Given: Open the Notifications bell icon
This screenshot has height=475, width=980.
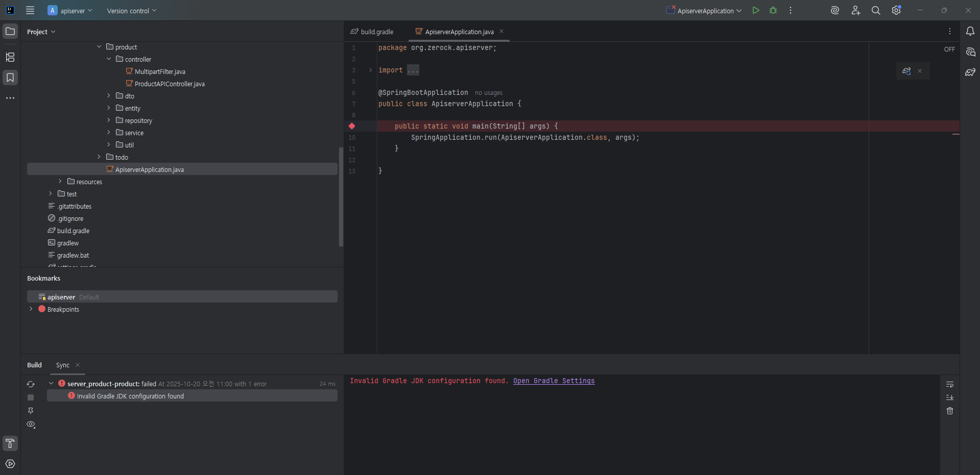Looking at the screenshot, I should (970, 31).
